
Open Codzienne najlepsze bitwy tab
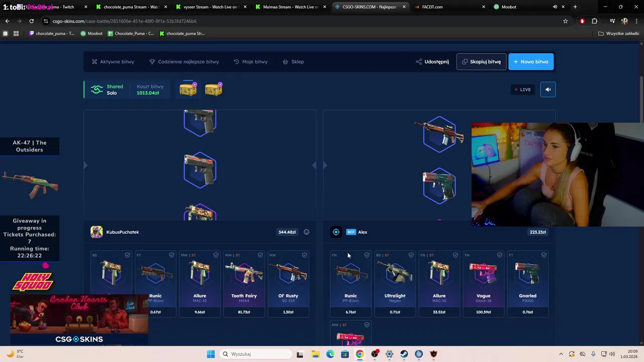point(184,62)
